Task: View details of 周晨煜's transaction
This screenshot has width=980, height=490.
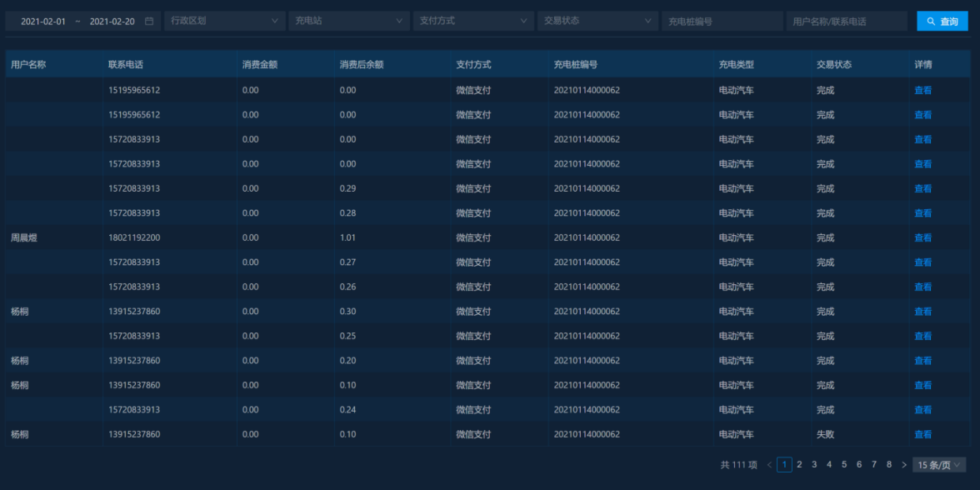Action: [922, 237]
